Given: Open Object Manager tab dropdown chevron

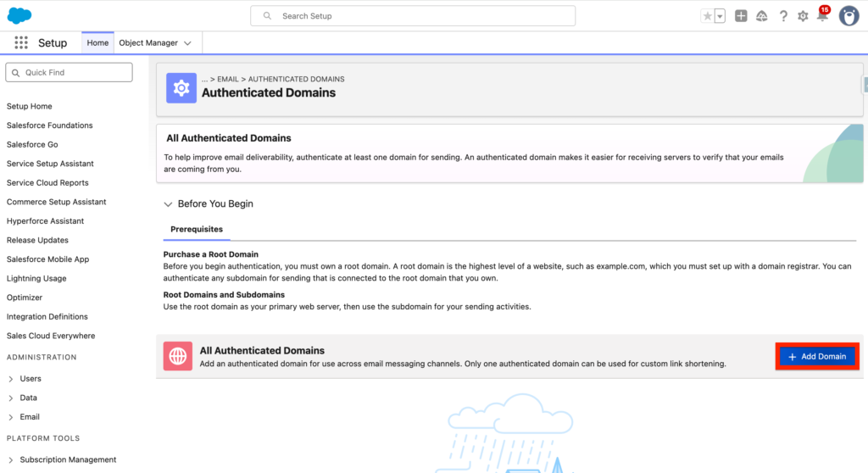Looking at the screenshot, I should [x=188, y=43].
